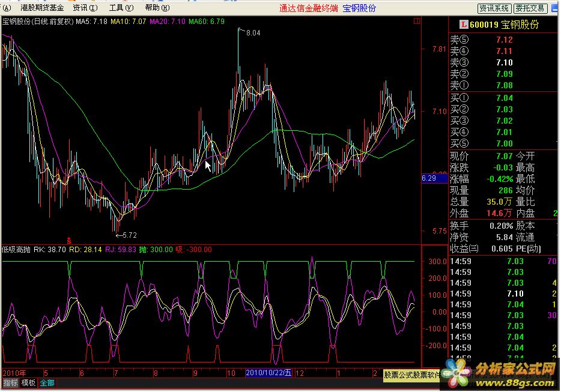Click the 换手 value 0.20%
Viewport: 561px width, 392px height.
[x=502, y=226]
